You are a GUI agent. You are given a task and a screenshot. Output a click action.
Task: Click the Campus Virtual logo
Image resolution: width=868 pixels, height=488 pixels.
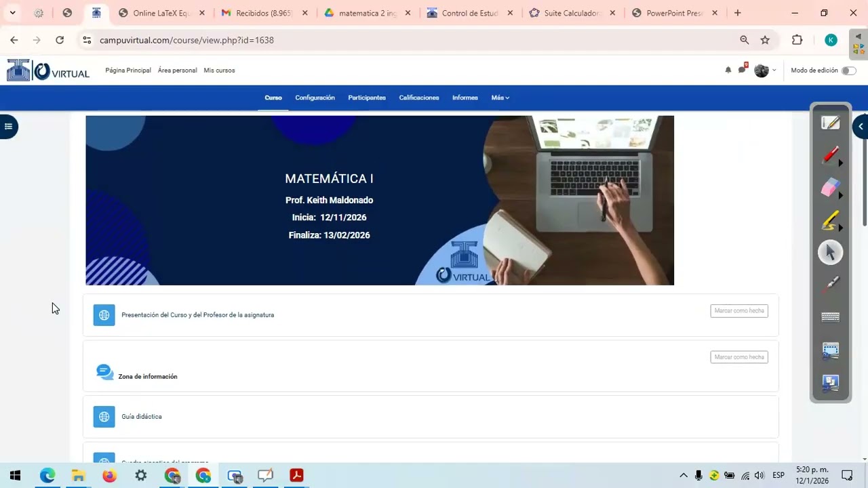48,70
